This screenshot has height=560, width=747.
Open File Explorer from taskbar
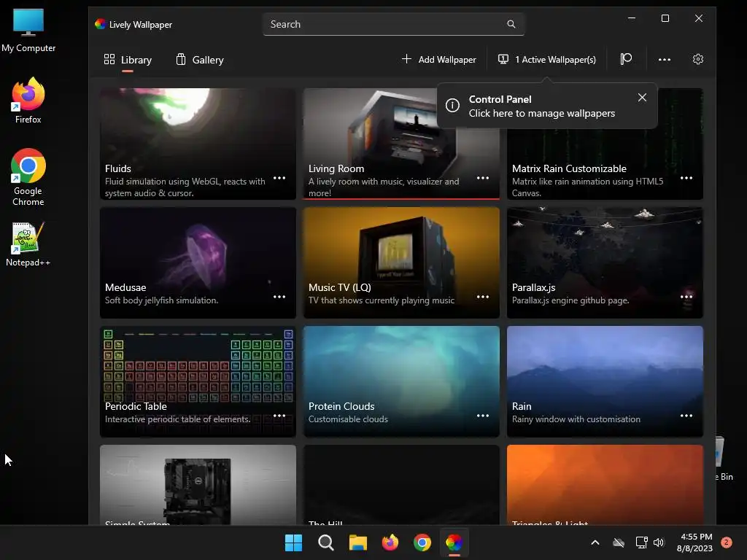(357, 542)
